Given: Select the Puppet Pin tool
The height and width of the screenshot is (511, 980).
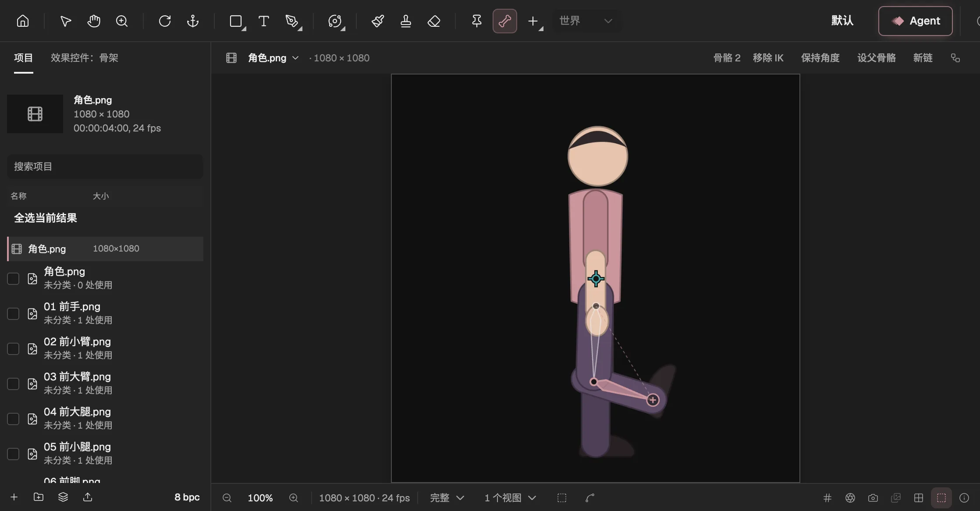Looking at the screenshot, I should 477,21.
